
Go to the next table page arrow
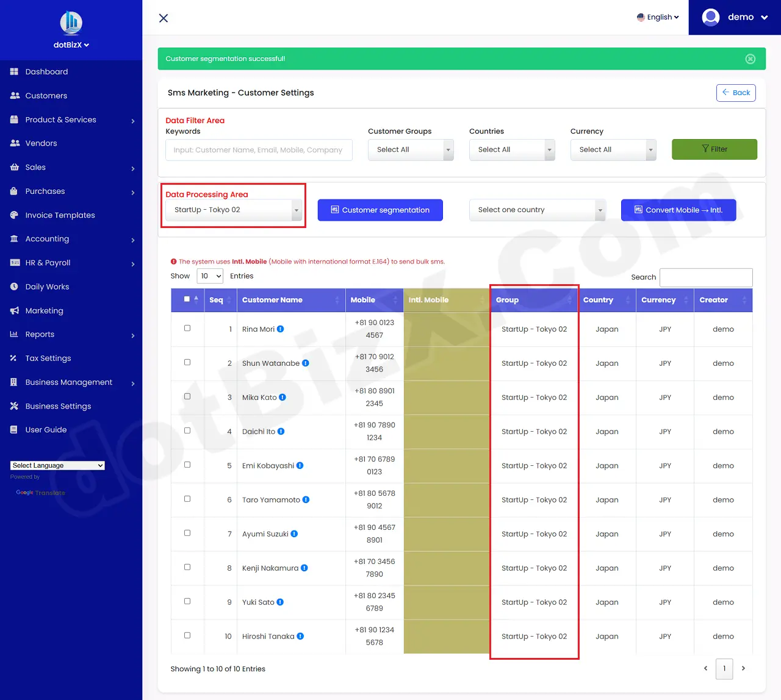point(743,668)
